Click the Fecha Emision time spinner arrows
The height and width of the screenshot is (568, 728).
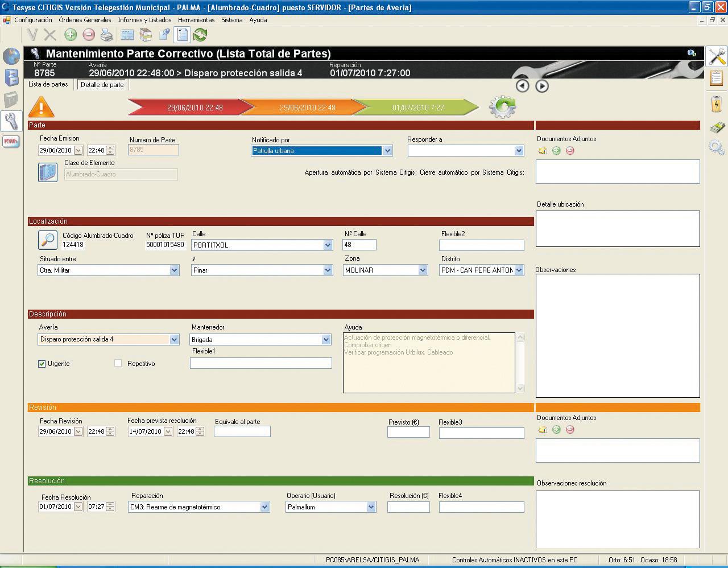coord(110,150)
